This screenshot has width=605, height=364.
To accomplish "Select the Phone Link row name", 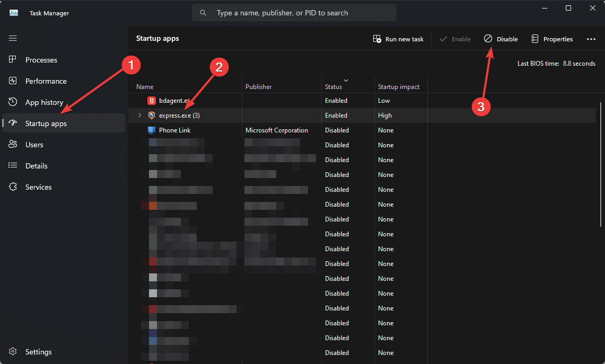I will tap(175, 130).
